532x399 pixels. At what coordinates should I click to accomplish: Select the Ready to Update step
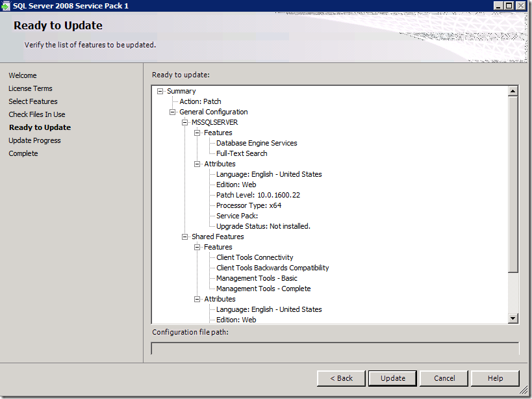tap(40, 127)
